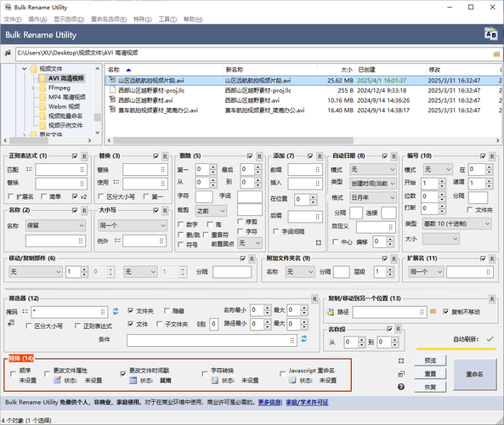Click the list icon next to 掩码 field
This screenshot has width=504, height=425.
[25, 311]
